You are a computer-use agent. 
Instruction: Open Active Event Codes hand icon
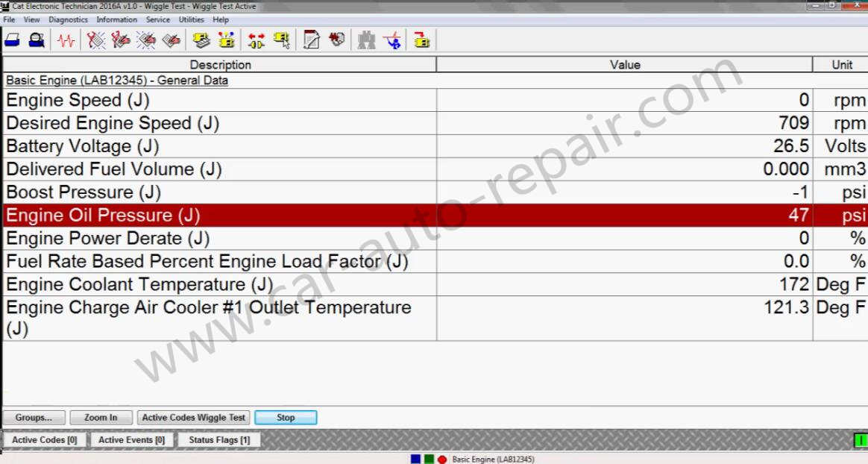[x=147, y=40]
